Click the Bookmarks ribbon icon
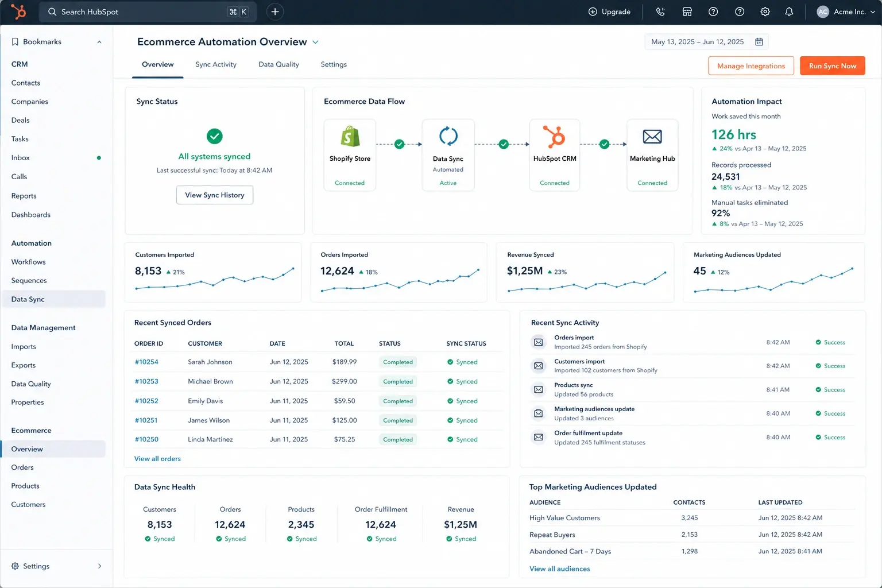The image size is (882, 588). [15, 42]
